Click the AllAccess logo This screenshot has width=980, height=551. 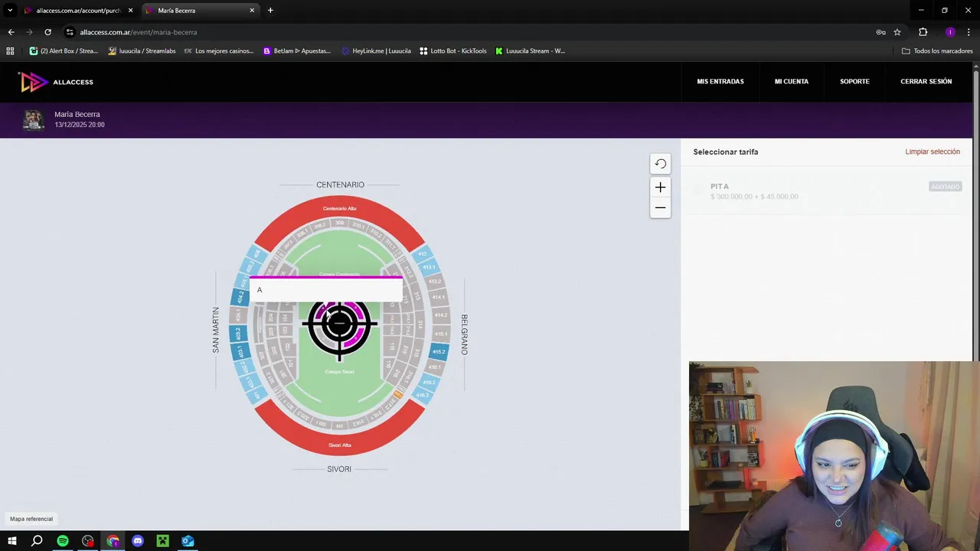[x=56, y=82]
